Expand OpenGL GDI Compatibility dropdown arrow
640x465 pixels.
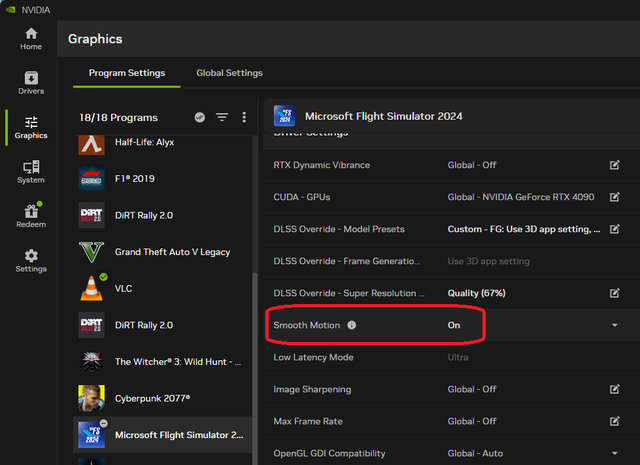[615, 453]
